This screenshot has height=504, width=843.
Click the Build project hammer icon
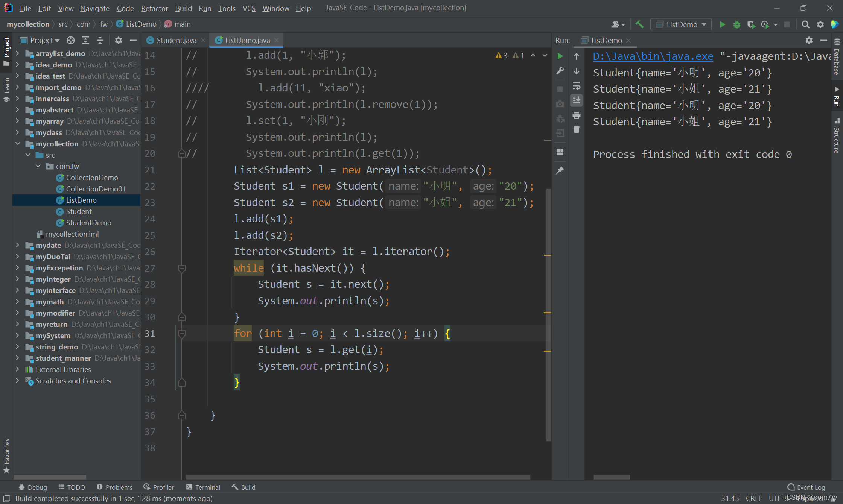pos(639,24)
